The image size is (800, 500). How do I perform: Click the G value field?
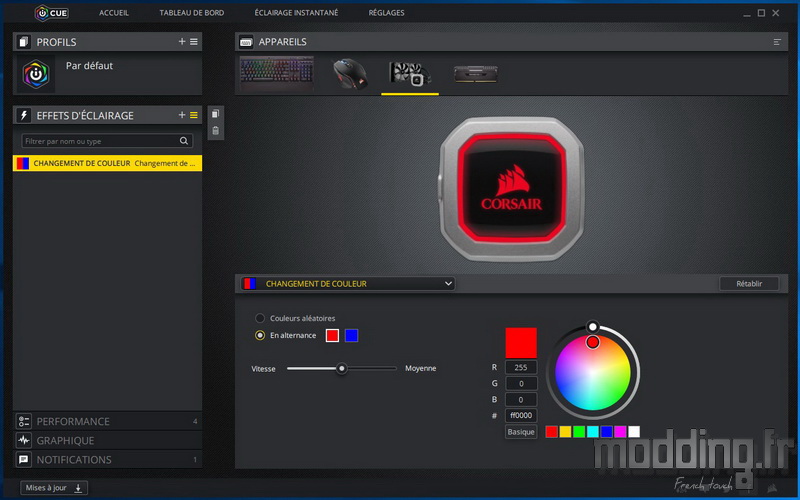click(x=521, y=383)
